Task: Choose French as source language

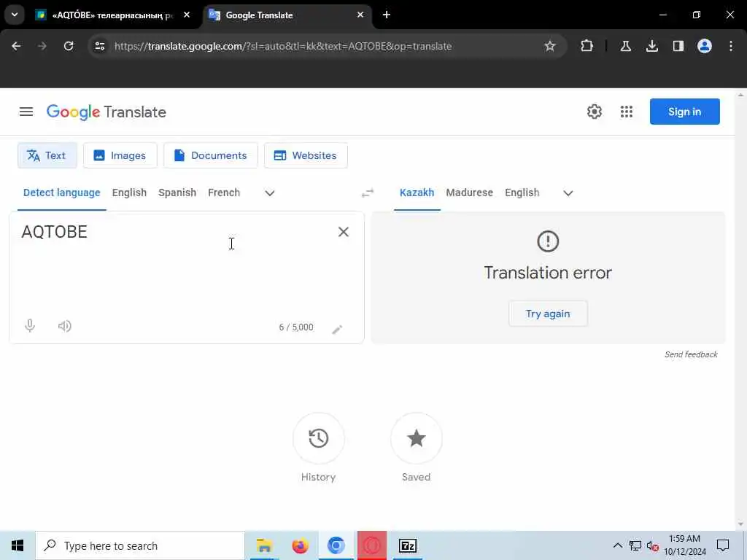Action: pyautogui.click(x=224, y=192)
